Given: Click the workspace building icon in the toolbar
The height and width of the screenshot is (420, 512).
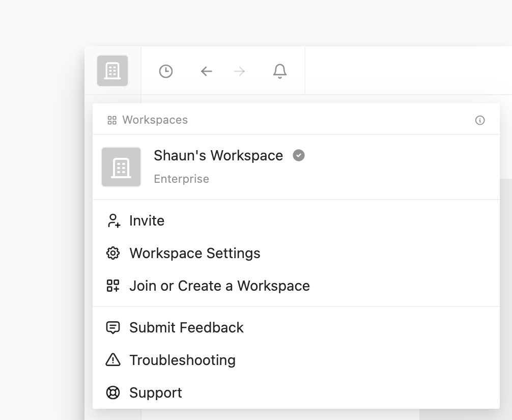Looking at the screenshot, I should tap(112, 71).
